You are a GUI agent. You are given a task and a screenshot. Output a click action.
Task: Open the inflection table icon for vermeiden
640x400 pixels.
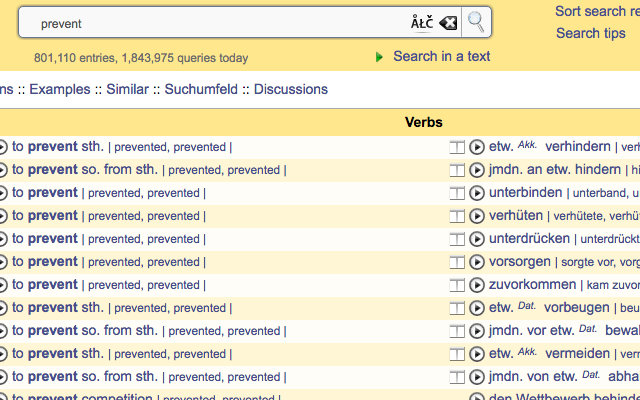pyautogui.click(x=457, y=354)
